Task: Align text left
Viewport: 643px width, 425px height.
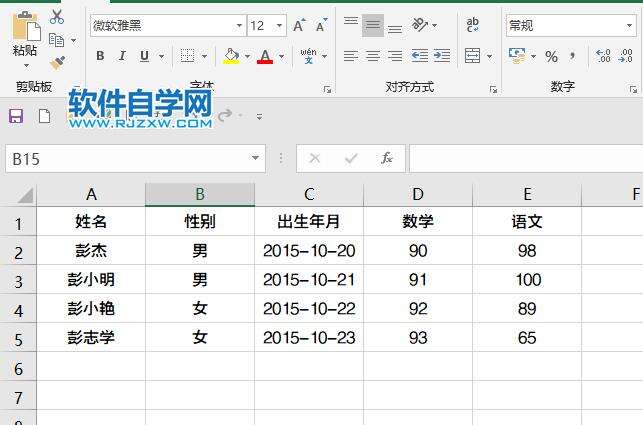Action: pyautogui.click(x=351, y=56)
